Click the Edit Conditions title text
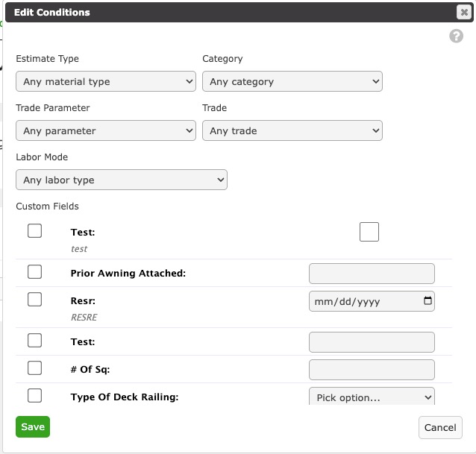 52,13
